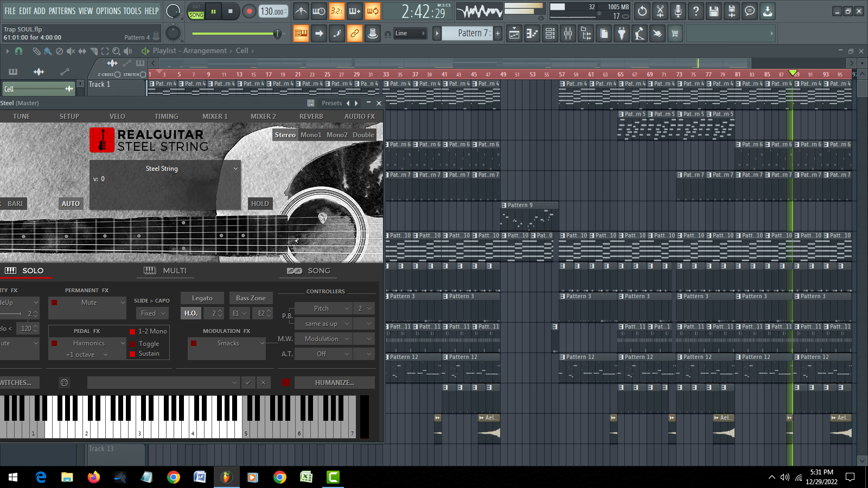The height and width of the screenshot is (488, 868).
Task: Click the one-click audio recording microphone
Action: (678, 11)
